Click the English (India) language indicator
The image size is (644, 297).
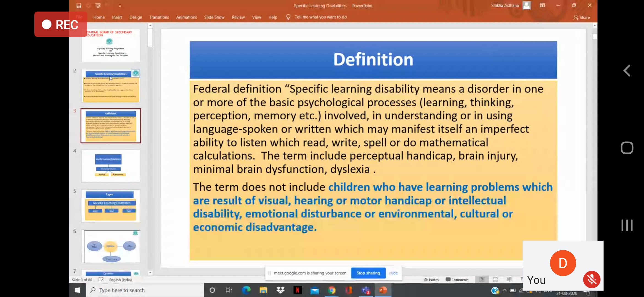pyautogui.click(x=120, y=280)
